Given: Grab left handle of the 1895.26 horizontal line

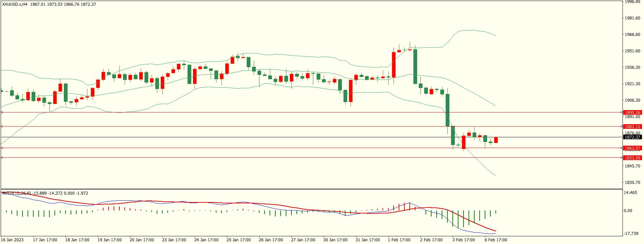Looking at the screenshot, I should [x=2, y=112].
